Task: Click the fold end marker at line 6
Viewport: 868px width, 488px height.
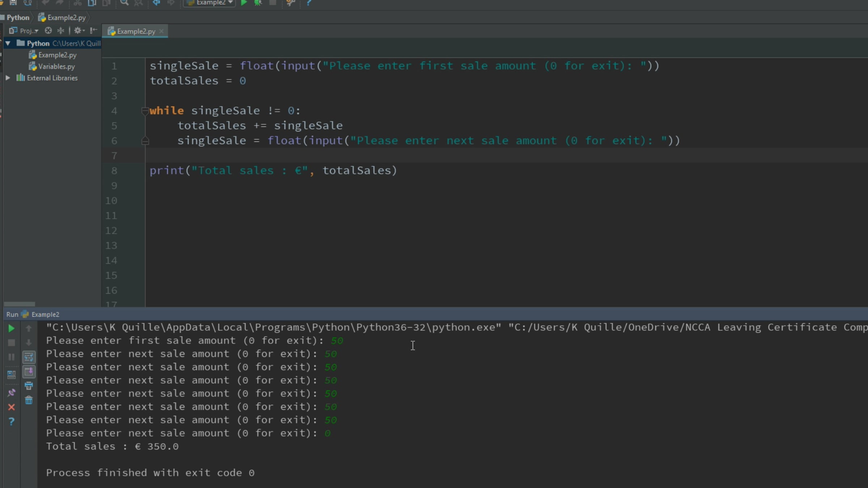Action: tap(145, 141)
